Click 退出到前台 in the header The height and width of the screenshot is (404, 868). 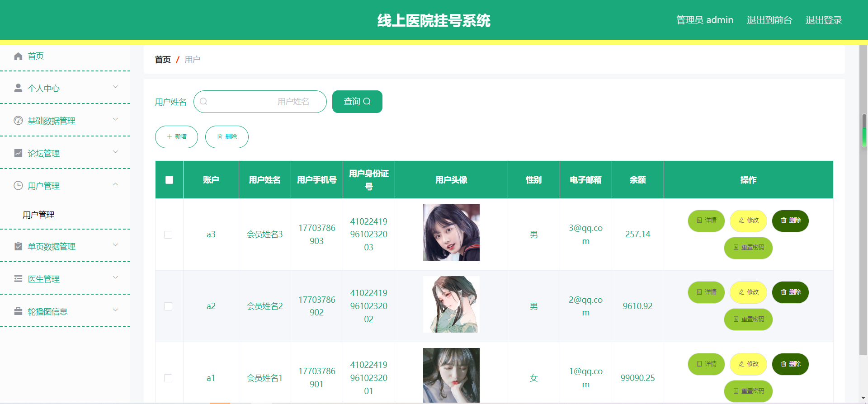[x=769, y=20]
